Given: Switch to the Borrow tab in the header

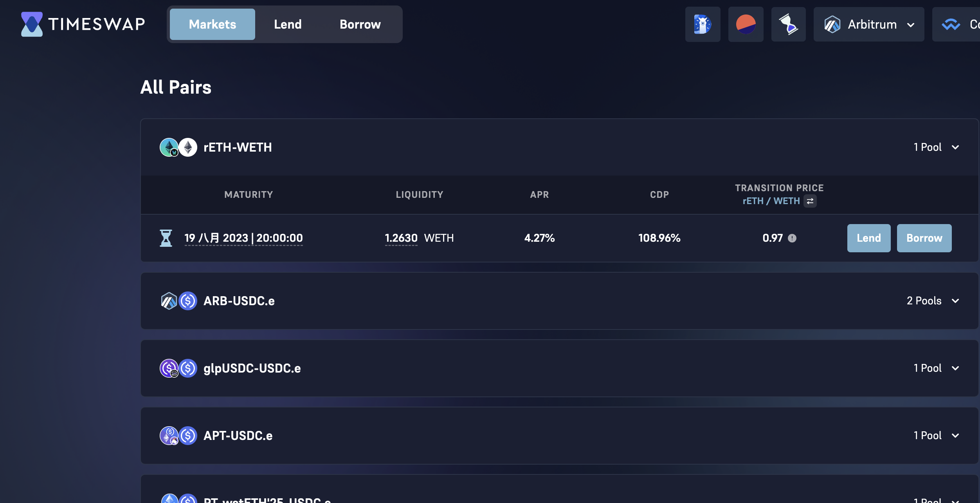Looking at the screenshot, I should pyautogui.click(x=360, y=24).
